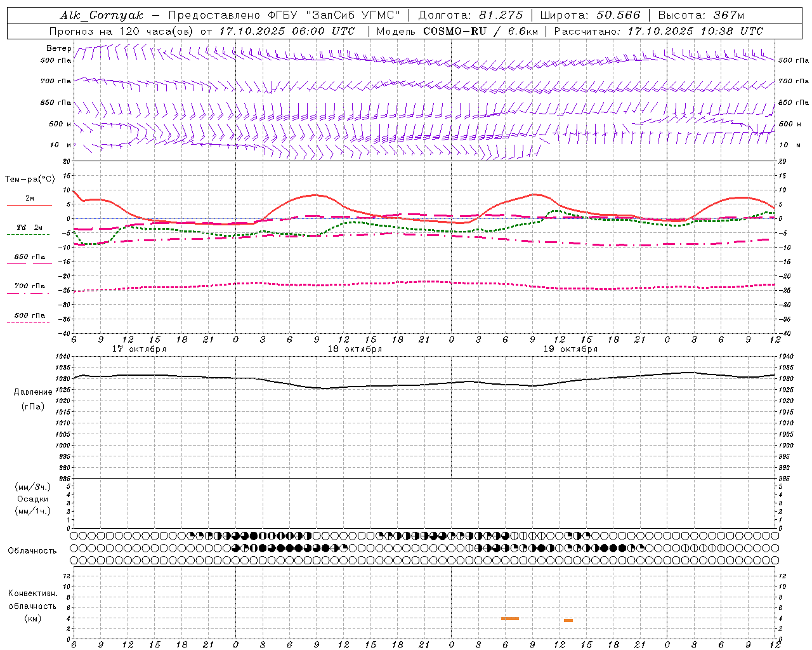The width and height of the screenshot is (812, 650).
Task: Click the Тем-ра(°C) axis title
Action: (x=30, y=180)
